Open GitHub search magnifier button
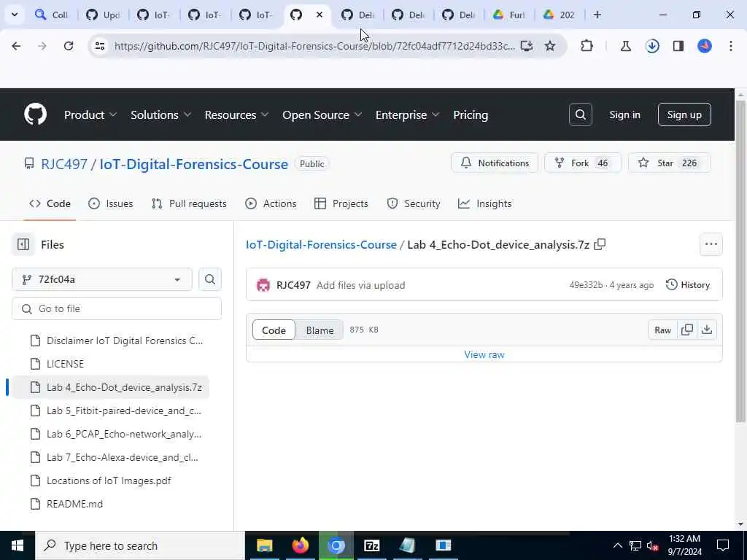This screenshot has height=560, width=747. [580, 114]
